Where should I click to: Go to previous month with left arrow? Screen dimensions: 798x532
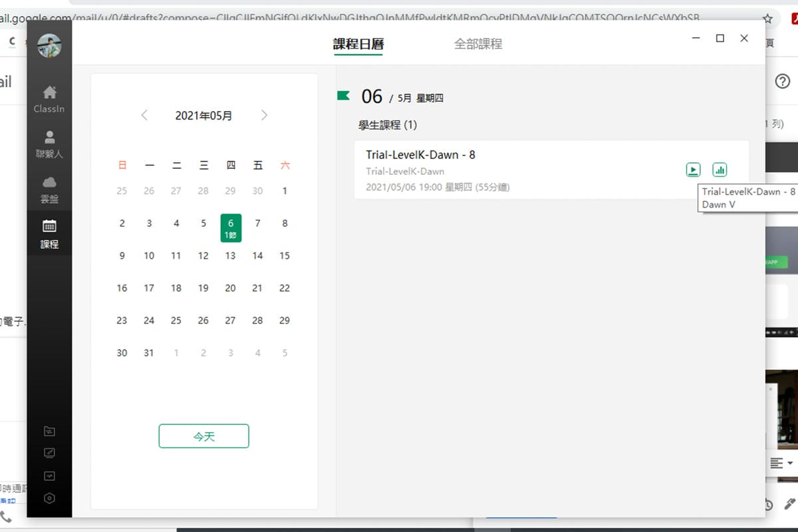coord(144,115)
